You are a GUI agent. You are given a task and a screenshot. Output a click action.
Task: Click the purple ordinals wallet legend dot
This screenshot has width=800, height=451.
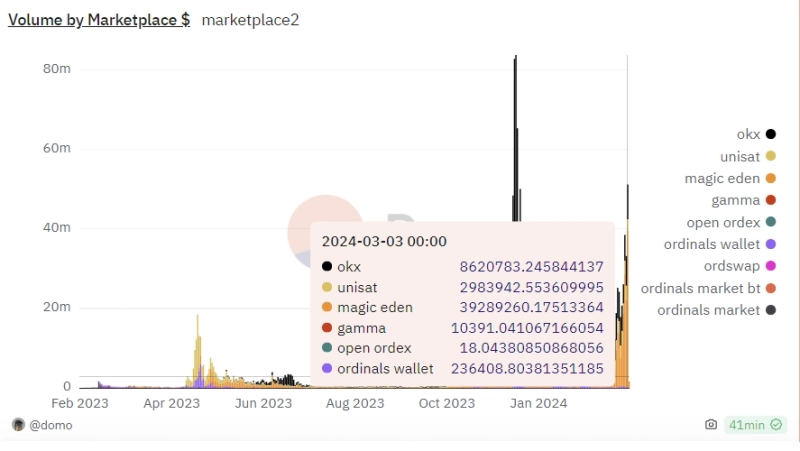(771, 244)
